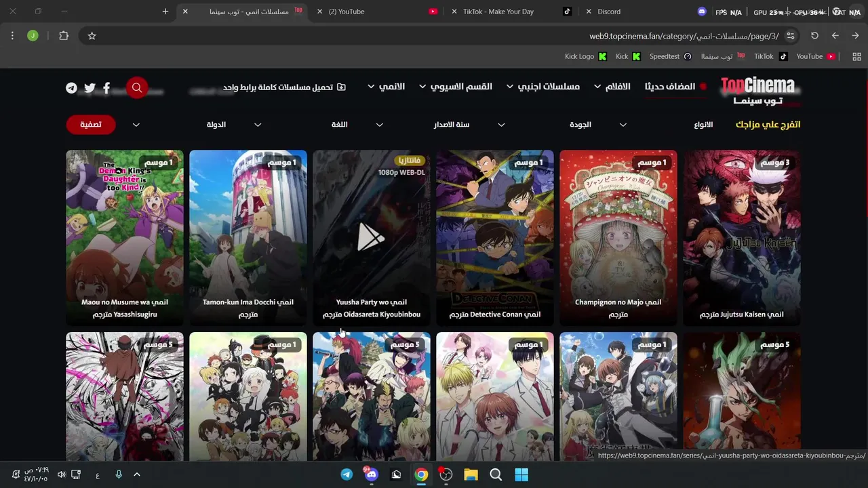Open the TikTok bookmark
The width and height of the screenshot is (868, 488).
(771, 56)
